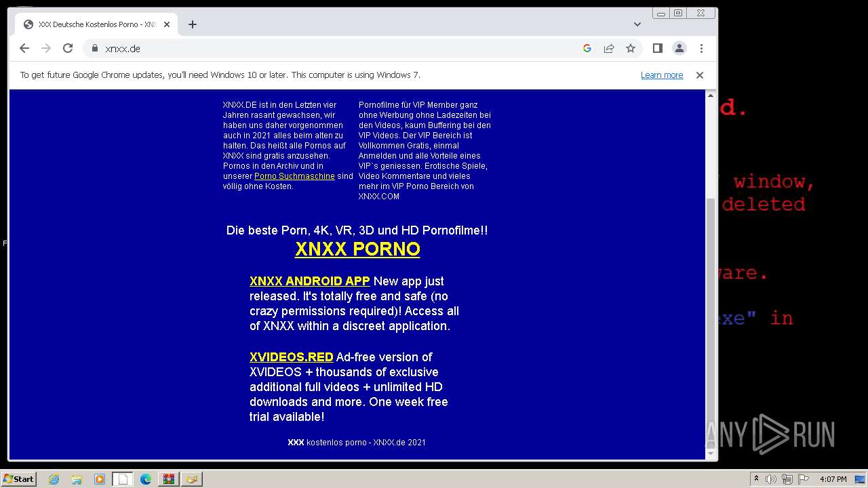Click the address bar URL field
This screenshot has width=868, height=488.
(x=339, y=48)
